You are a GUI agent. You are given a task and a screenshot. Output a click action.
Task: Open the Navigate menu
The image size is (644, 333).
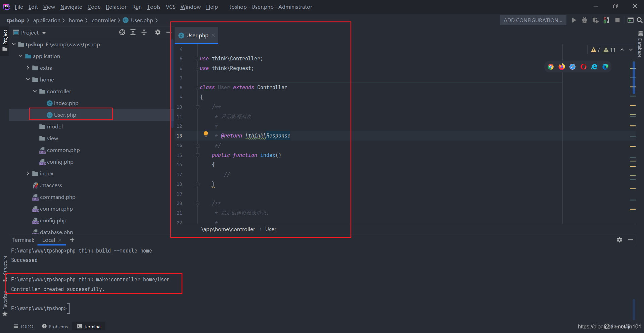click(71, 7)
